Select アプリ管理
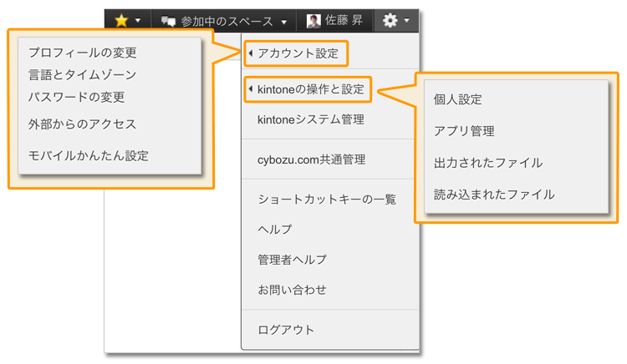The image size is (627, 364). [464, 131]
